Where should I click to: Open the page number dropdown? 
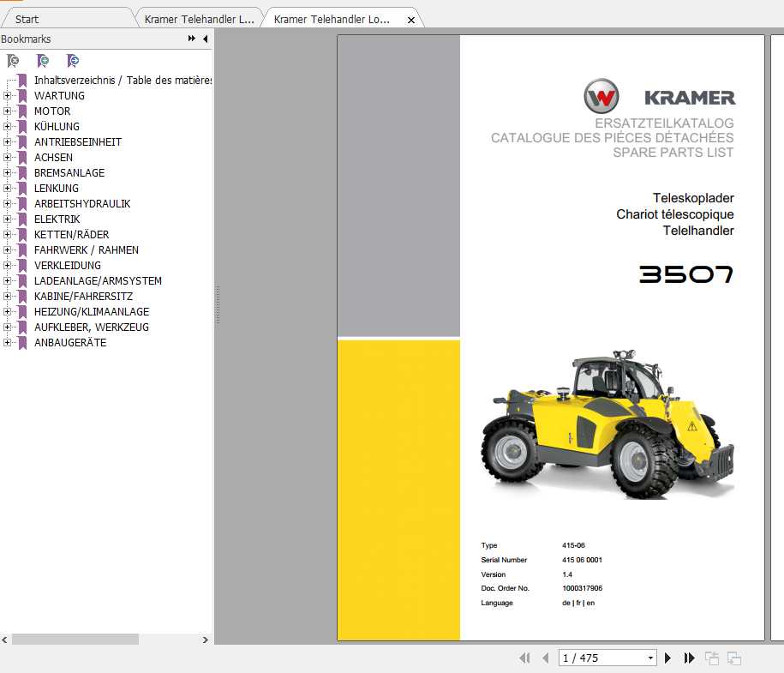point(650,658)
